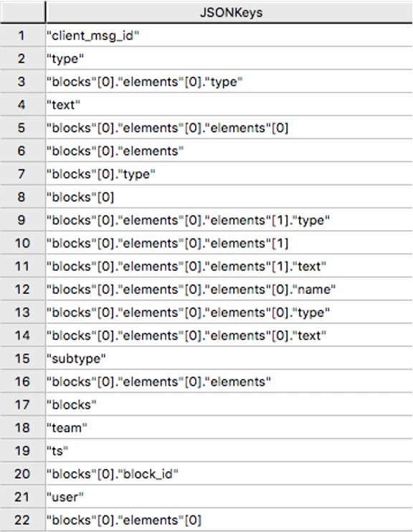
Task: Click row header number 5
Action: (22, 128)
